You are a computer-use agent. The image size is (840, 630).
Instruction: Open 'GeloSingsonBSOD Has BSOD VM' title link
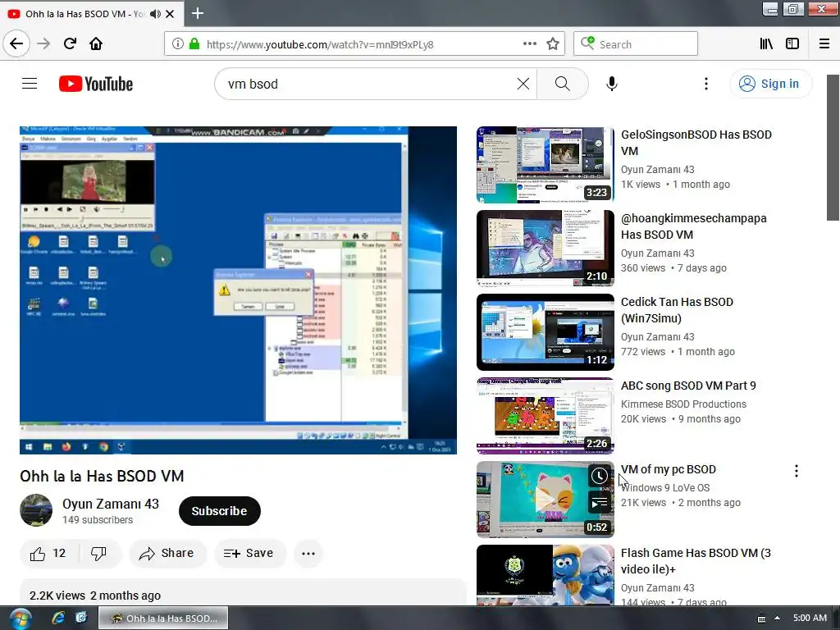coord(696,143)
